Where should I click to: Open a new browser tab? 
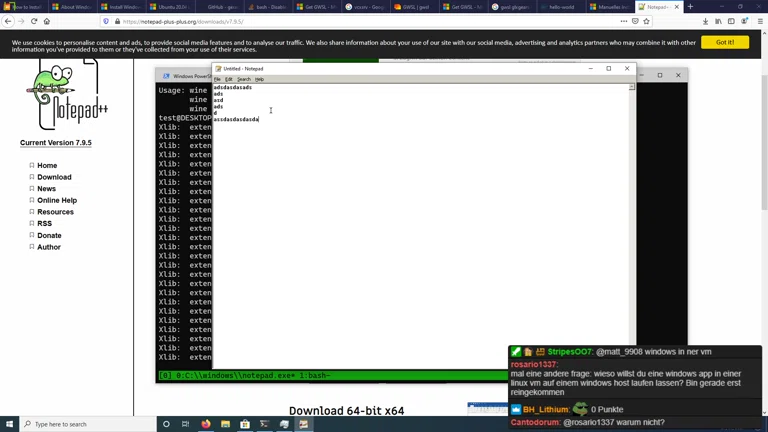[690, 7]
